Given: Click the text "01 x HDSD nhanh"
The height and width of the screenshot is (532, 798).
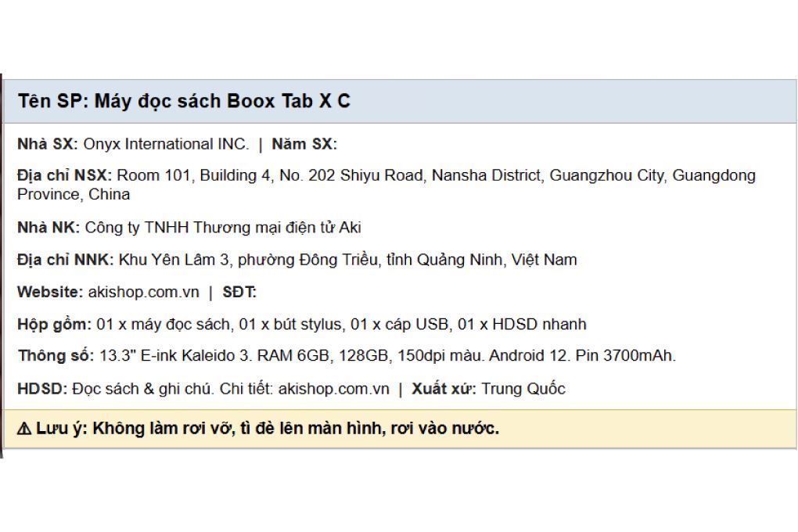Looking at the screenshot, I should tap(522, 325).
